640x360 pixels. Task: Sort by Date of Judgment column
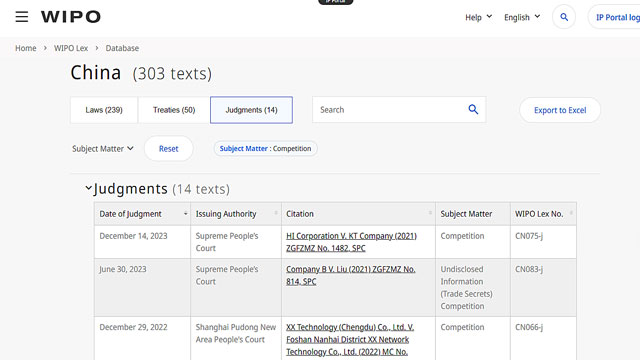(142, 214)
